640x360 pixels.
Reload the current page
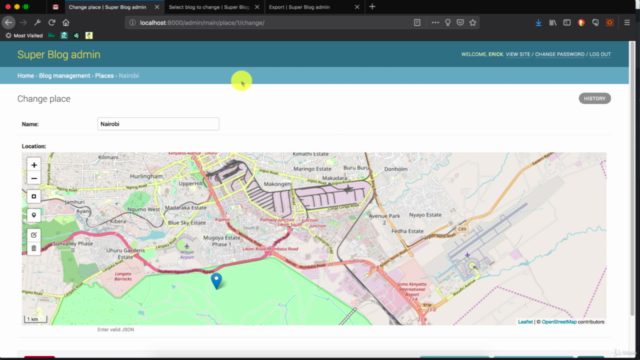[x=51, y=22]
